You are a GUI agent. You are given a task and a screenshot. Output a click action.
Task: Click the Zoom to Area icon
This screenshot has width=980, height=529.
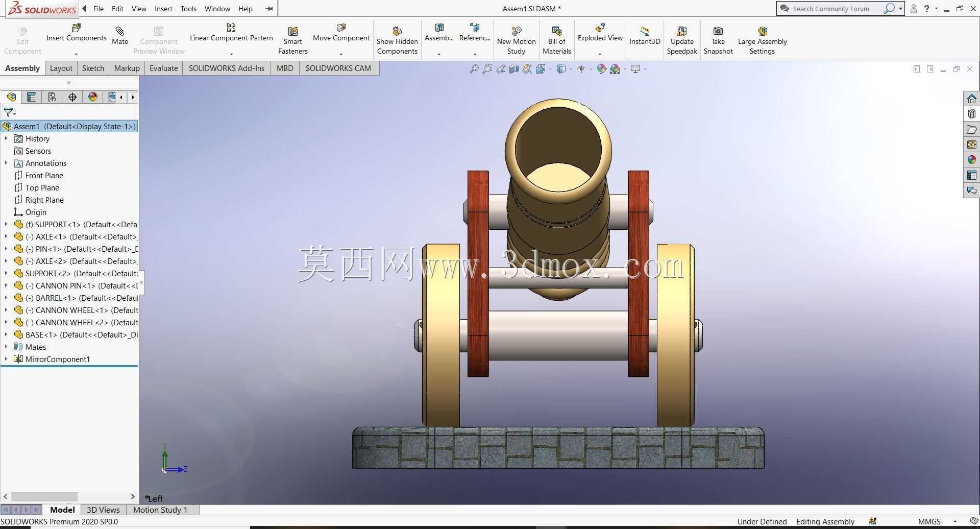(x=487, y=69)
